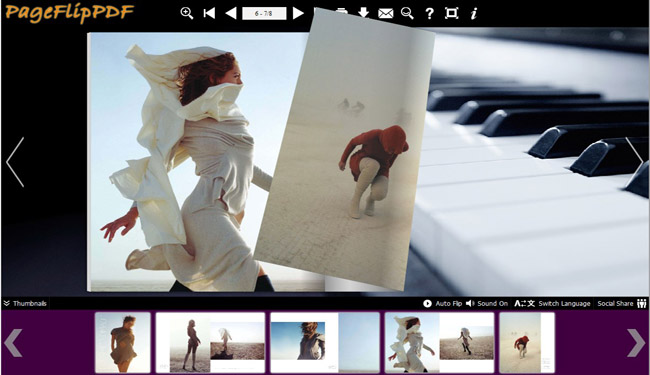Toggle fullscreen mode icon

pyautogui.click(x=451, y=13)
